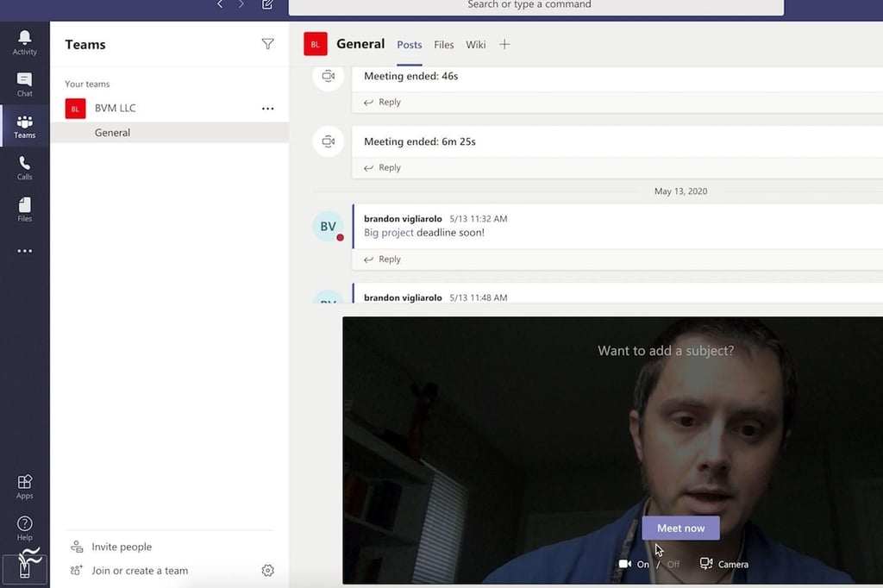Click the meeting icon beside 'Meeting ended: 46s'

pyautogui.click(x=329, y=76)
